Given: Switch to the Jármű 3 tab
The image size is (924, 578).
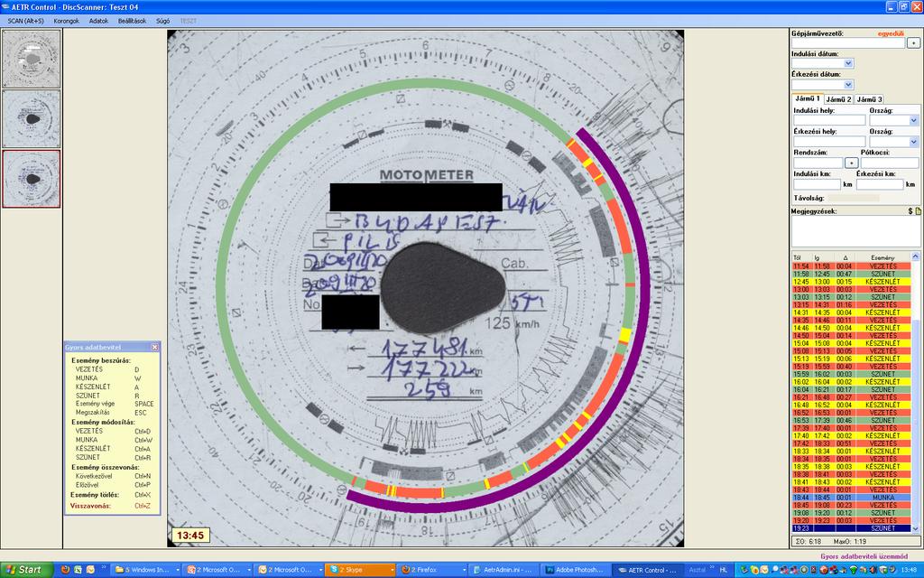Looking at the screenshot, I should coord(869,99).
